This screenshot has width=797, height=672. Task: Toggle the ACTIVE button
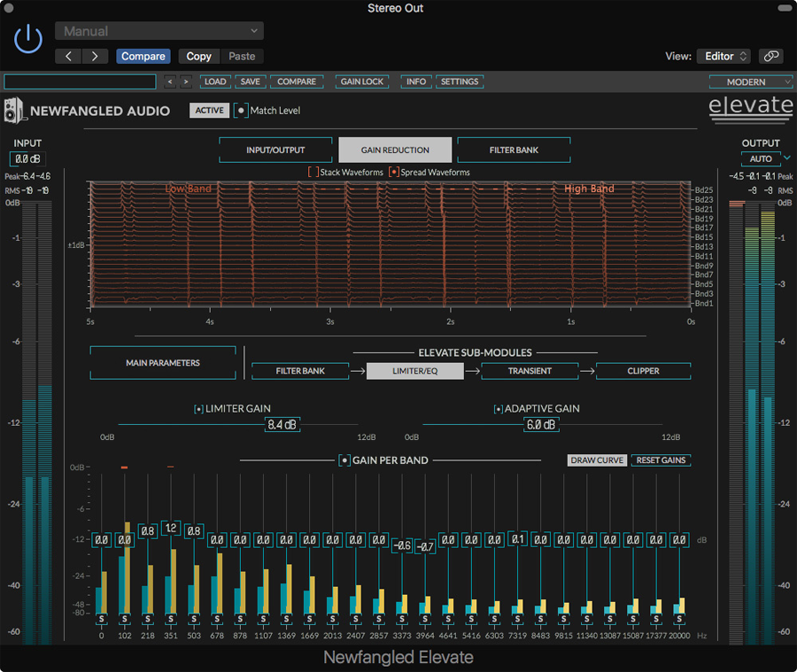209,111
